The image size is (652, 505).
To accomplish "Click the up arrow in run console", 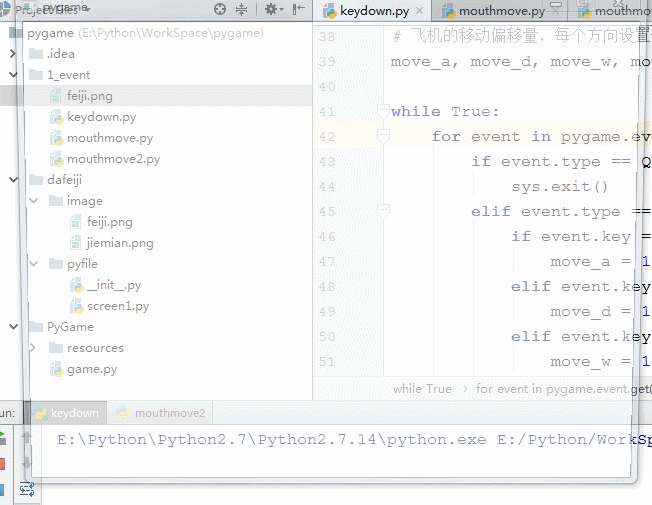I will point(26,437).
